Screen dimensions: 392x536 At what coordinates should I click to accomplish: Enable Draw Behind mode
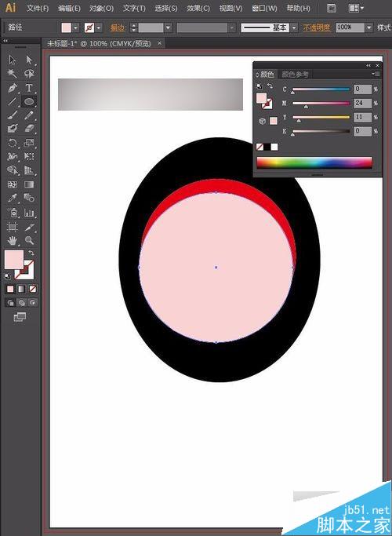[21, 302]
